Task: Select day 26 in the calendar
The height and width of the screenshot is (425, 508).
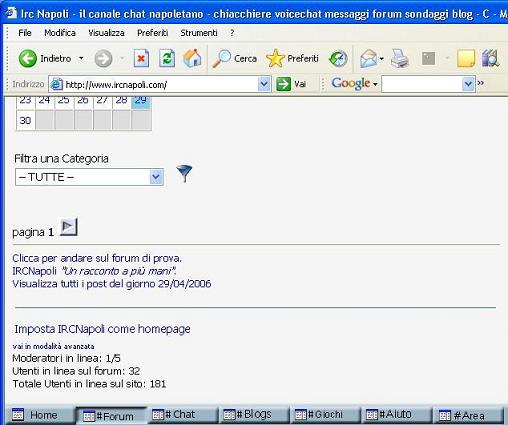Action: pyautogui.click(x=83, y=102)
